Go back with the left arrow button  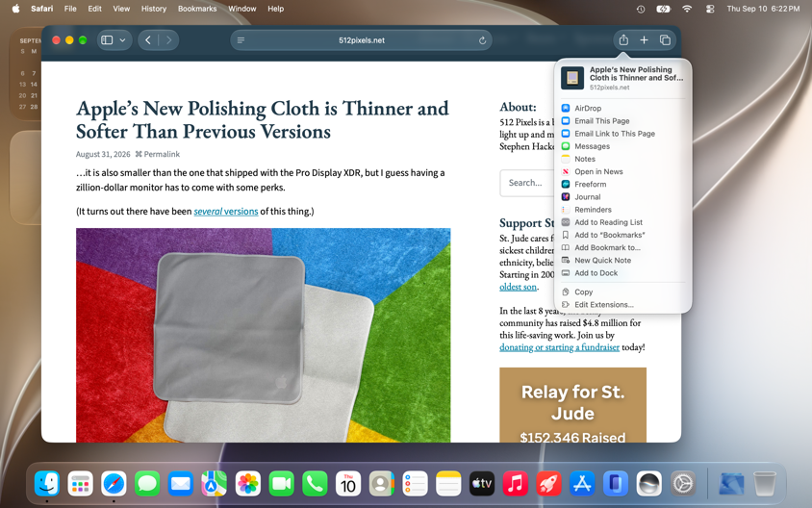[148, 39]
